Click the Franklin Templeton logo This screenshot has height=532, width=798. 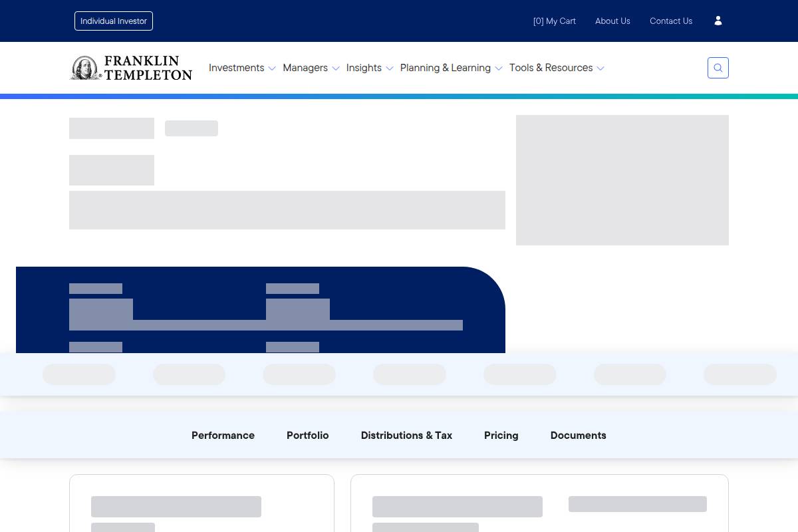[130, 67]
